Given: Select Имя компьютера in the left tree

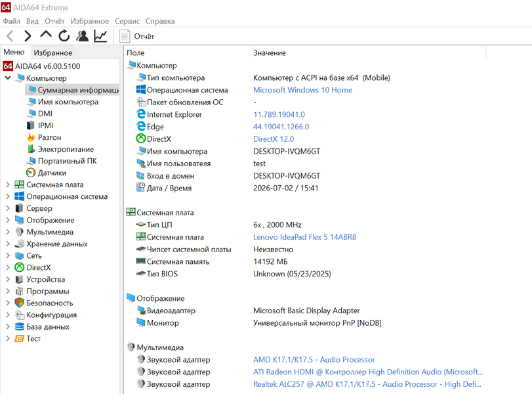Looking at the screenshot, I should pos(68,102).
